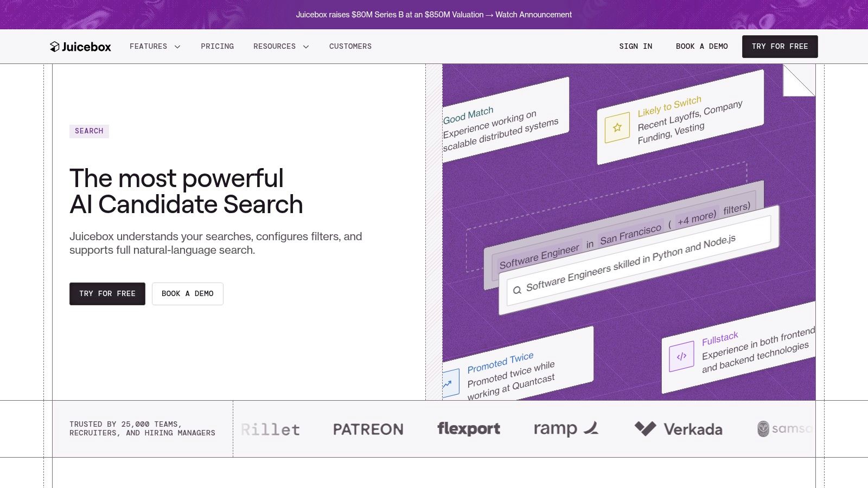This screenshot has height=488, width=868.
Task: Open the Pricing page
Action: coord(218,47)
